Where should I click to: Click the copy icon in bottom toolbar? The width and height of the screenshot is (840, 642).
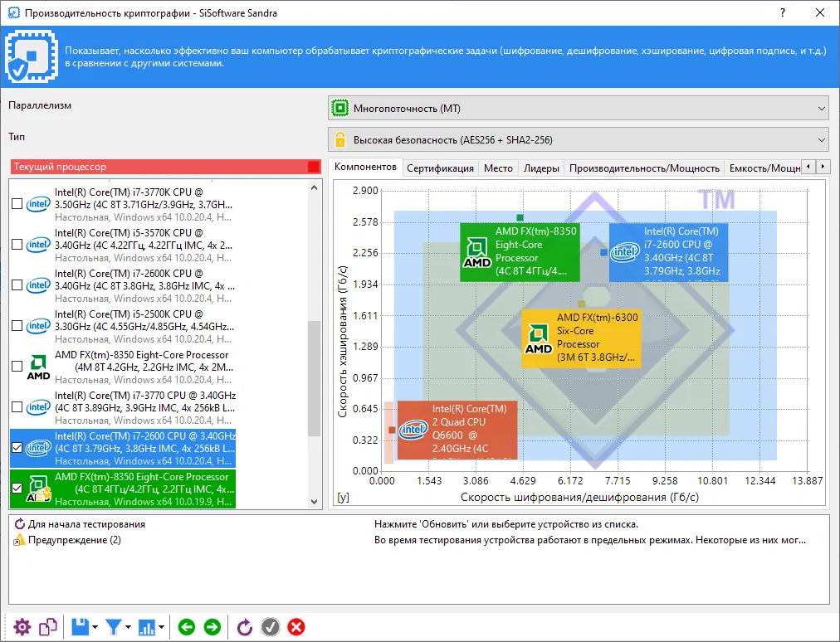48,627
